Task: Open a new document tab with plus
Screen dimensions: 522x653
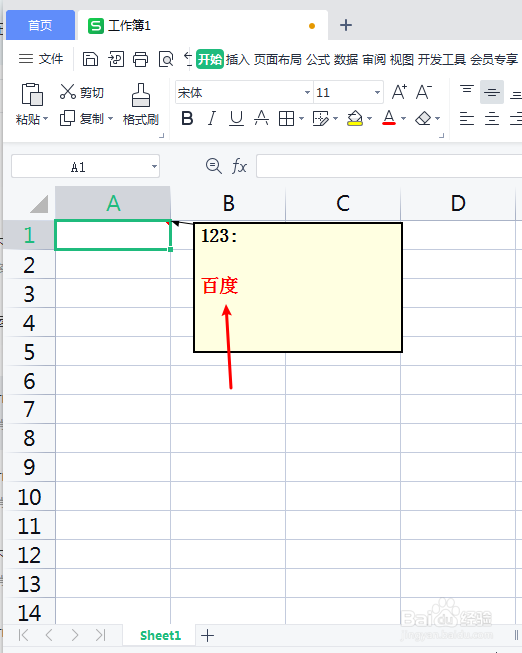Action: click(x=346, y=25)
